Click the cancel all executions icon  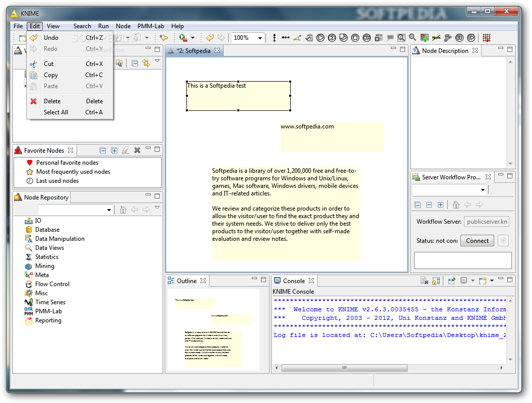366,38
